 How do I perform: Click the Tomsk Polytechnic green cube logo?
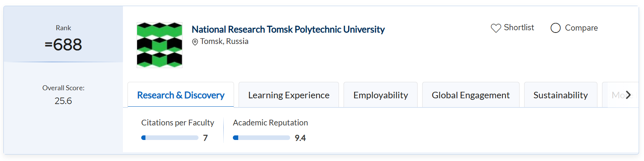click(160, 45)
